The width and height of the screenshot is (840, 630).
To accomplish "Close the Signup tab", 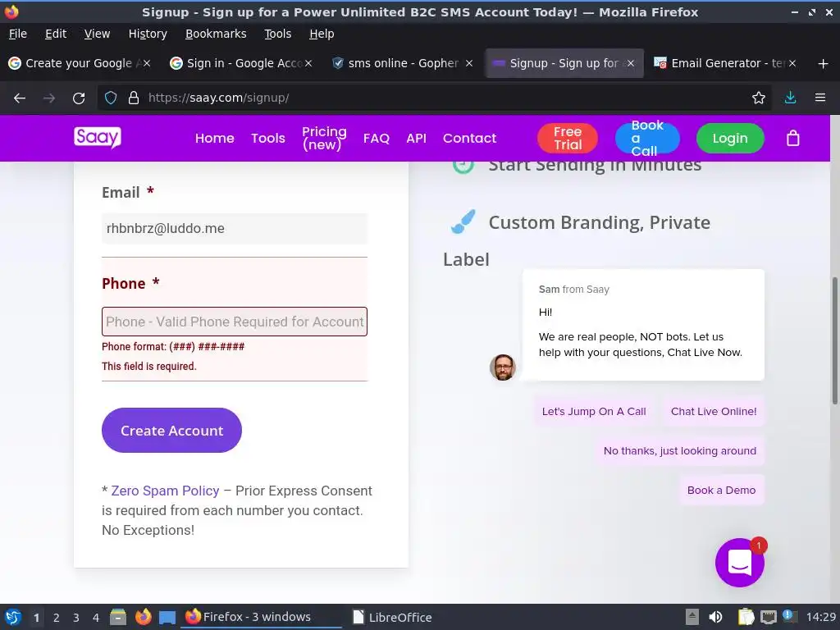I will click(631, 63).
